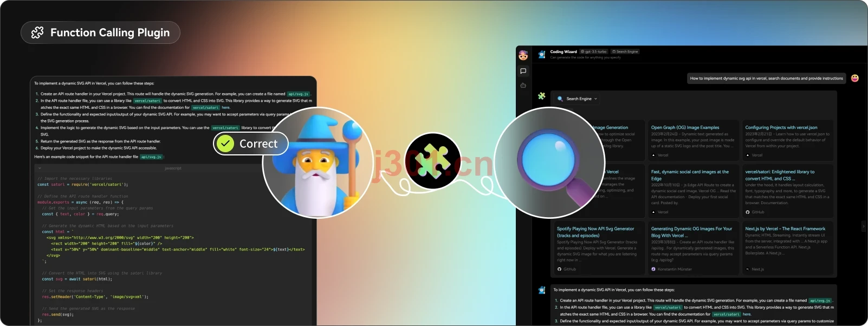Click the wizard avatar beside the bottom answer
This screenshot has height=326, width=868.
coord(542,290)
